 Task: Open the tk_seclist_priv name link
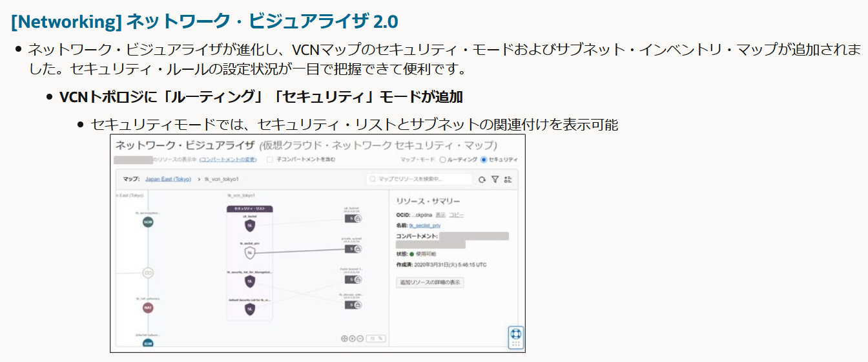pyautogui.click(x=425, y=226)
